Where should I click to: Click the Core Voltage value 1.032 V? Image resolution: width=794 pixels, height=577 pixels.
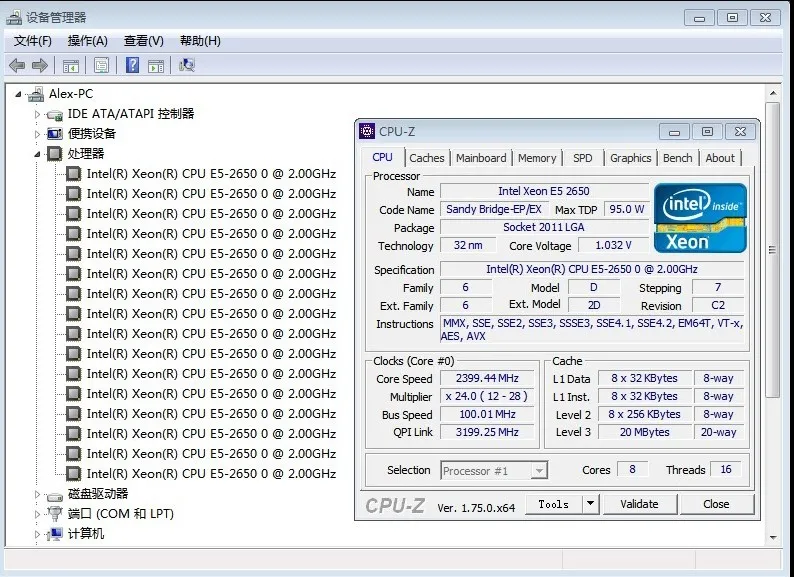[613, 245]
